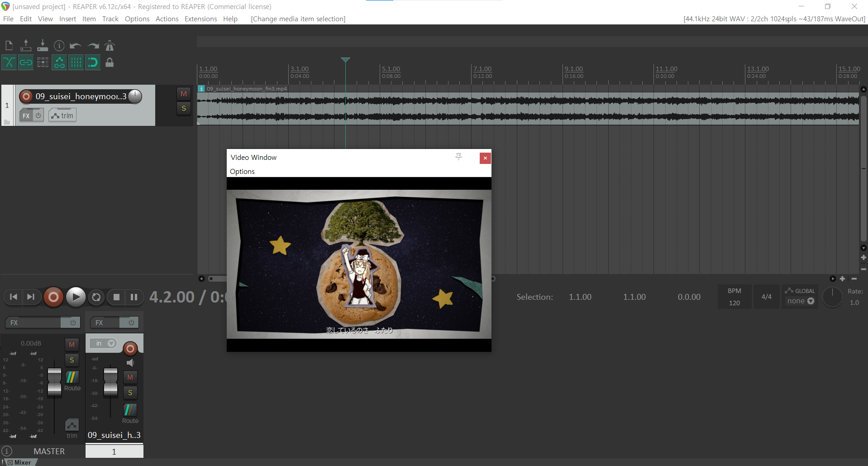Viewport: 868px width, 466px height.
Task: Click the transport Record button
Action: click(53, 297)
